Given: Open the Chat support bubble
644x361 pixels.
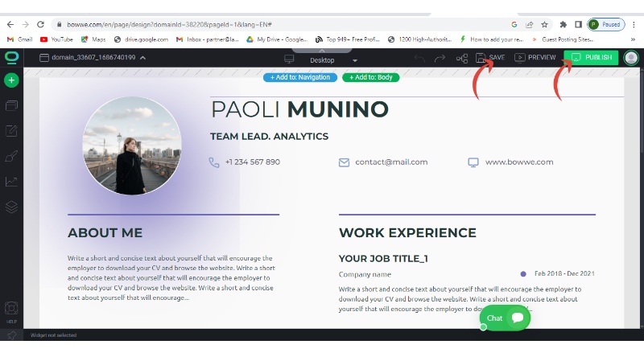Looking at the screenshot, I should point(505,318).
